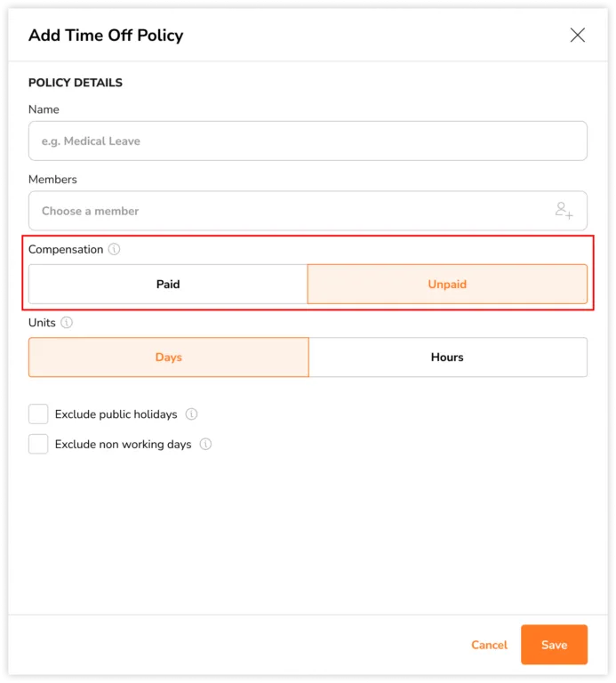This screenshot has width=616, height=683.
Task: Close the Add Time Off Policy dialog
Action: 577,35
